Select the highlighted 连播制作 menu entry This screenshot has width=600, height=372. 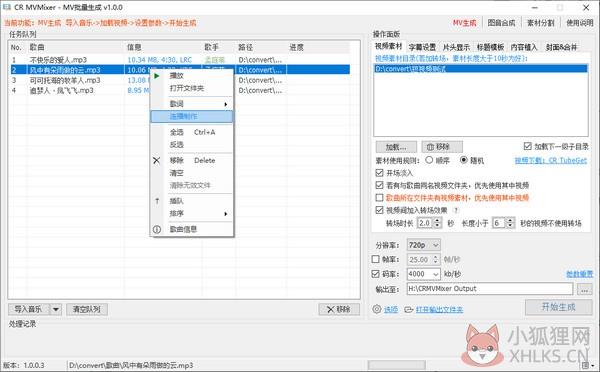click(x=192, y=116)
